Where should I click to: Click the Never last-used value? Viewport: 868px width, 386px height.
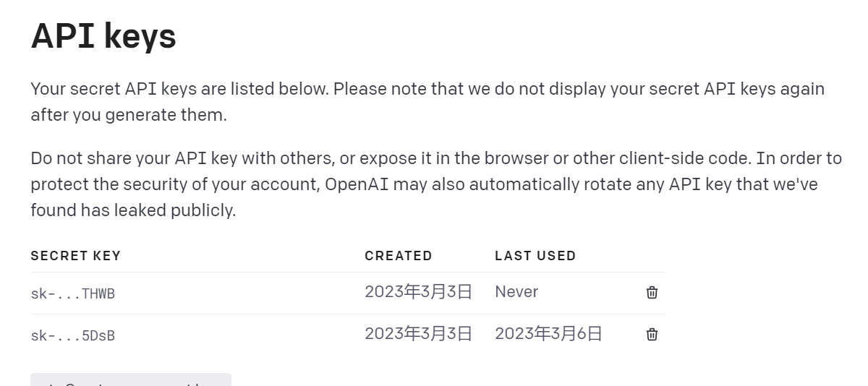(x=516, y=292)
